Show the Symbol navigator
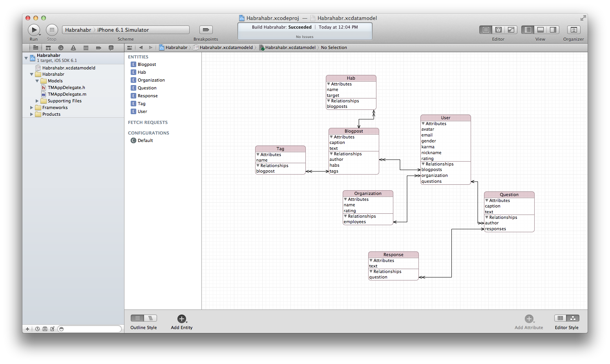Viewport: 610px width, 364px height. pyautogui.click(x=48, y=48)
